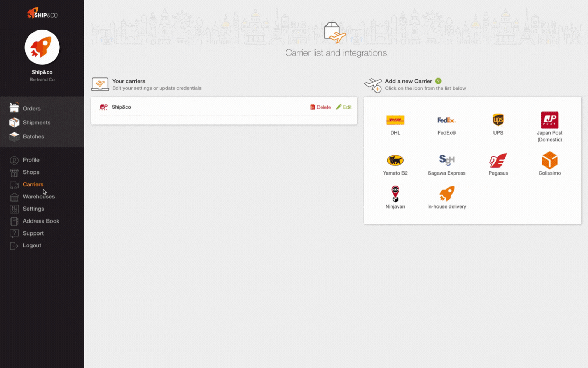Screen dimensions: 588x368
Task: Open the Orders menu item
Action: click(x=31, y=109)
